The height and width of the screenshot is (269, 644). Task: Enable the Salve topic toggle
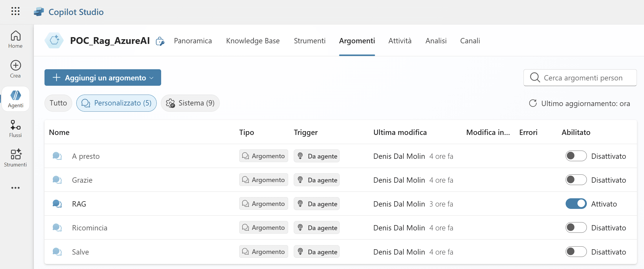tap(576, 252)
